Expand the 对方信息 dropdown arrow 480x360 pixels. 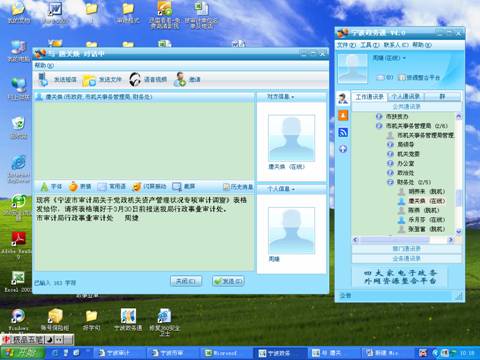pos(293,97)
